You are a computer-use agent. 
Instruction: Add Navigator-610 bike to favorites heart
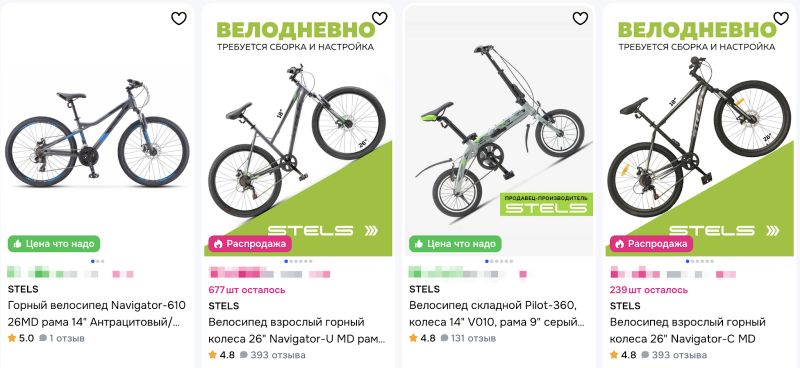click(x=179, y=18)
